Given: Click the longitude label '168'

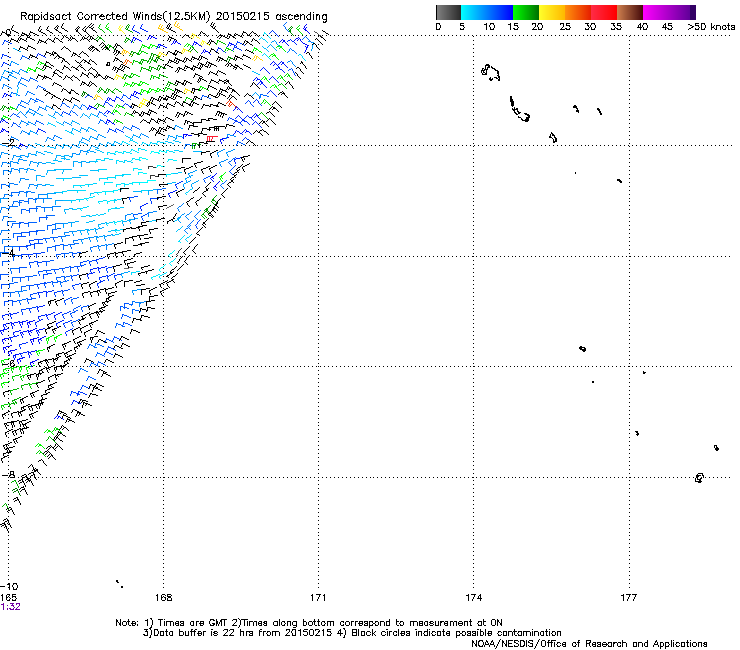Looking at the screenshot, I should click(x=163, y=598).
